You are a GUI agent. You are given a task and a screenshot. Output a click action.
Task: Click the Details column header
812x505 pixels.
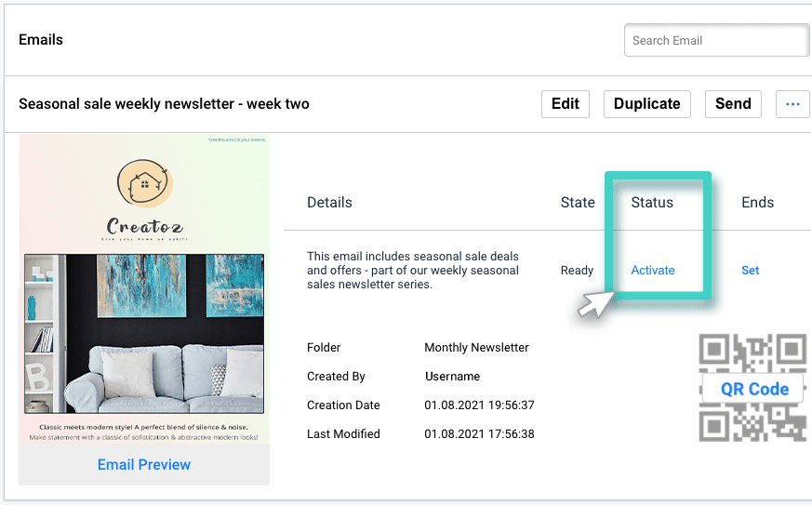pyautogui.click(x=329, y=203)
